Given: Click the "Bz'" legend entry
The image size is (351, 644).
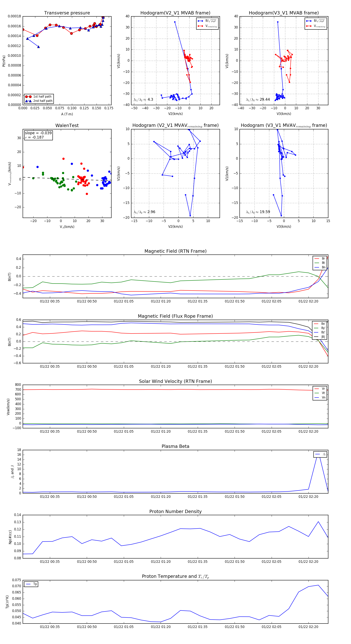Looking at the screenshot, I should [320, 332].
